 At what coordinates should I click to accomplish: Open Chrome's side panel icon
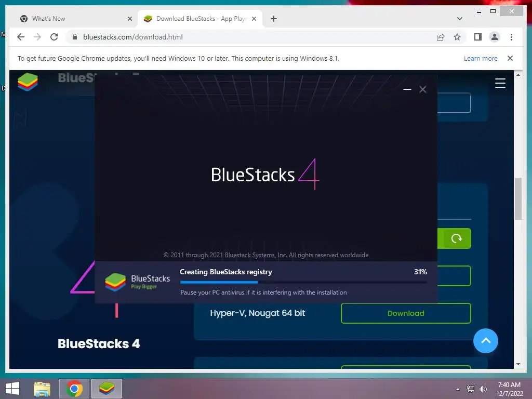pos(478,37)
